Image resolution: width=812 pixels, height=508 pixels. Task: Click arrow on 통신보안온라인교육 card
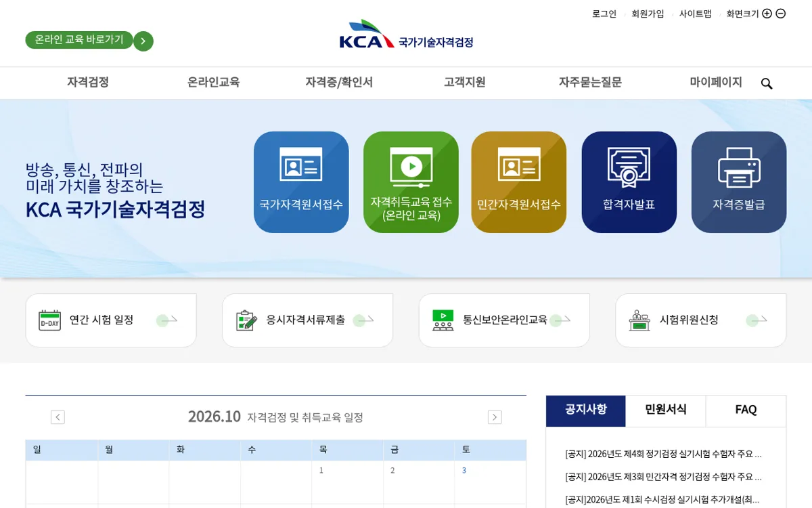pos(560,320)
